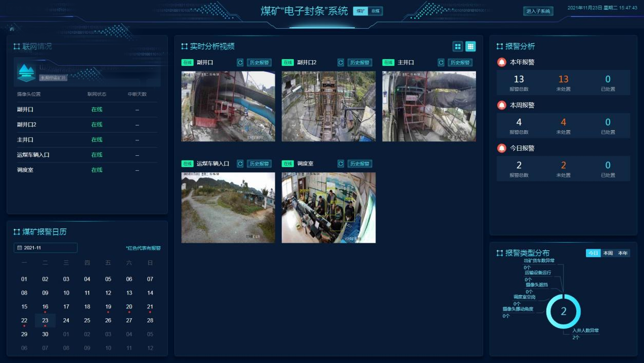This screenshot has height=363, width=644.
Task: Refresh the 副井口 camera feed
Action: 240,63
